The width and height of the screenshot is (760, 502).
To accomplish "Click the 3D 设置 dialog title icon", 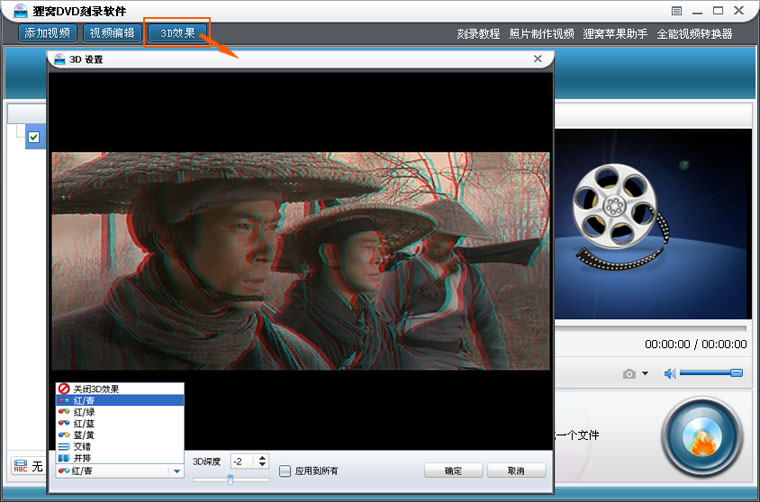I will pyautogui.click(x=60, y=59).
